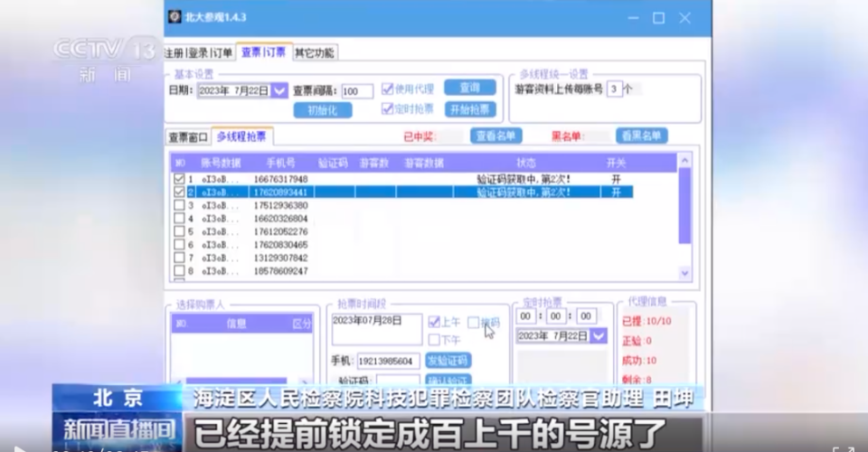Toggle the 接码 checkbox

point(473,322)
